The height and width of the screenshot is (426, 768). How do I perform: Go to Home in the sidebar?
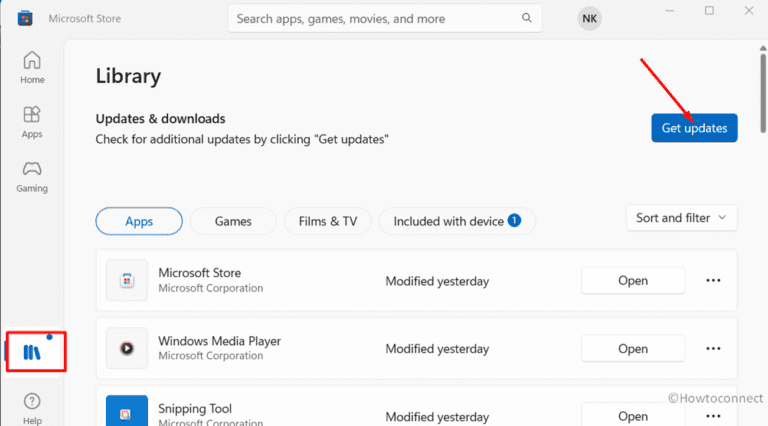click(32, 68)
